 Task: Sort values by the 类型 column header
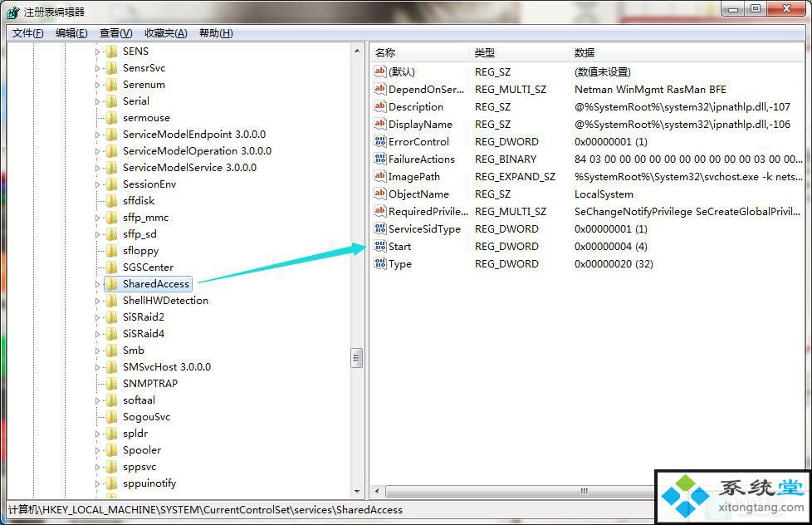click(x=520, y=53)
